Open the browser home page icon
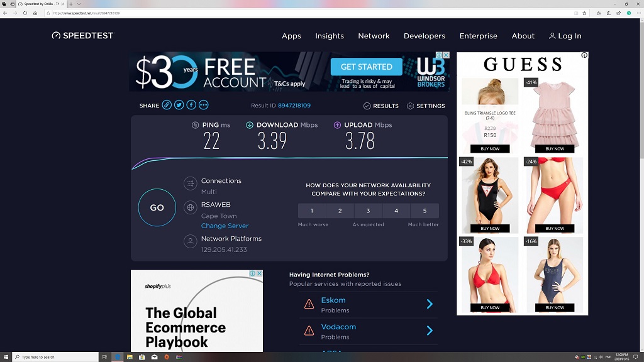 click(35, 13)
